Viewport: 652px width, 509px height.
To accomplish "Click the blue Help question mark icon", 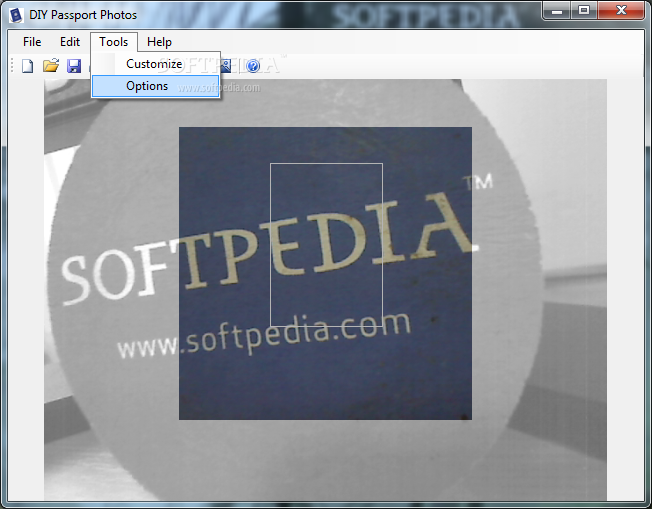I will (253, 66).
